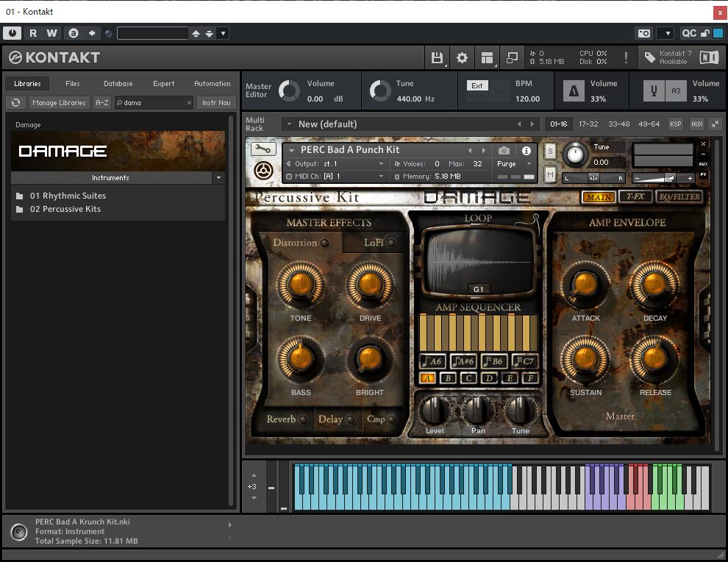Image resolution: width=728 pixels, height=562 pixels.
Task: Mute the instrument with M button
Action: [x=550, y=174]
